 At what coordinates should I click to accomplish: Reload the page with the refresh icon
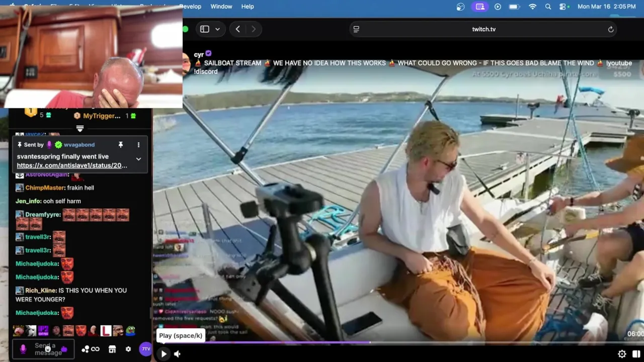coord(611,29)
